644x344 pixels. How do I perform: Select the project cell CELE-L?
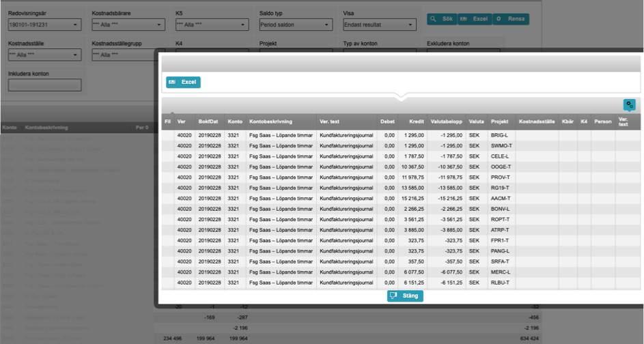[x=499, y=156]
